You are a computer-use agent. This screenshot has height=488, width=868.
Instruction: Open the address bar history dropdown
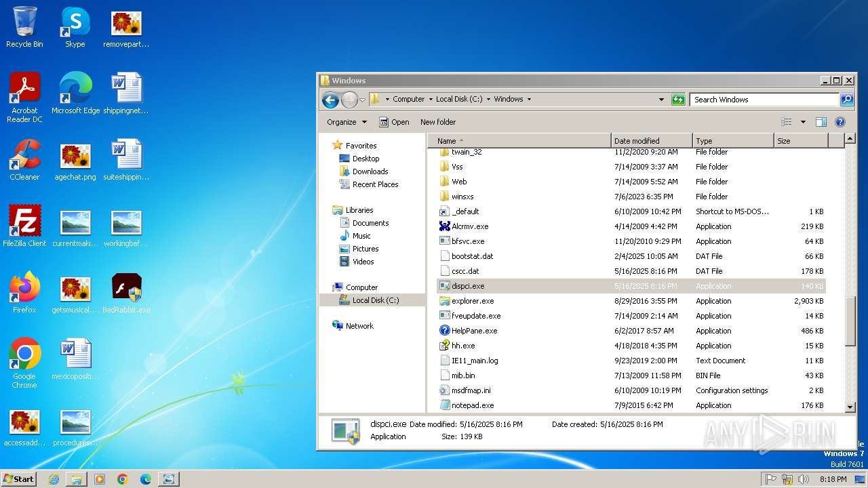(x=662, y=100)
